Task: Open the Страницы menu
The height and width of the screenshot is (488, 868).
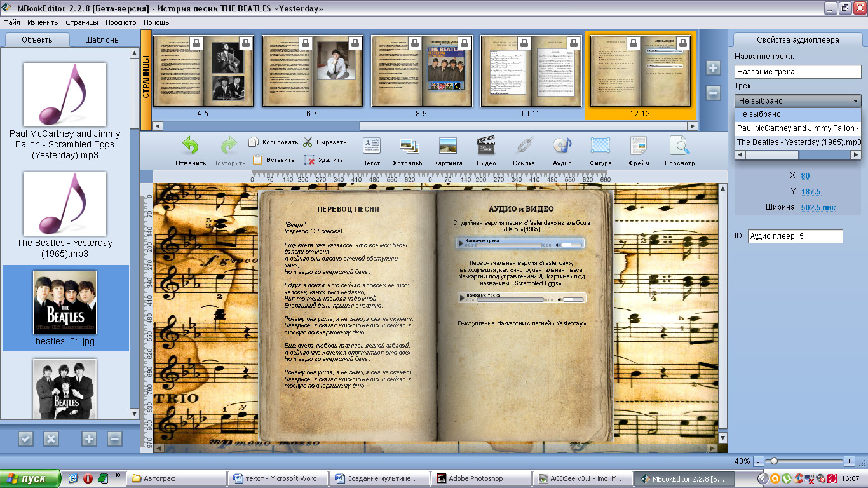Action: tap(81, 22)
